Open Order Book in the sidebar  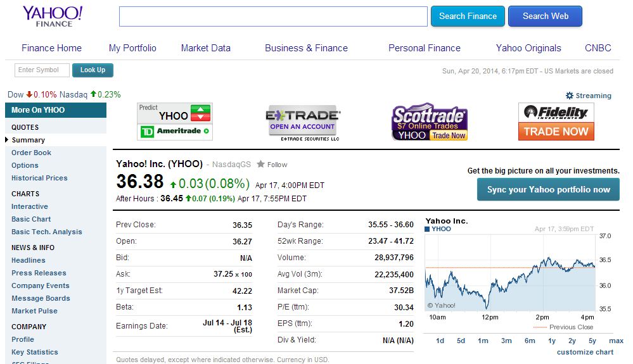coord(31,153)
